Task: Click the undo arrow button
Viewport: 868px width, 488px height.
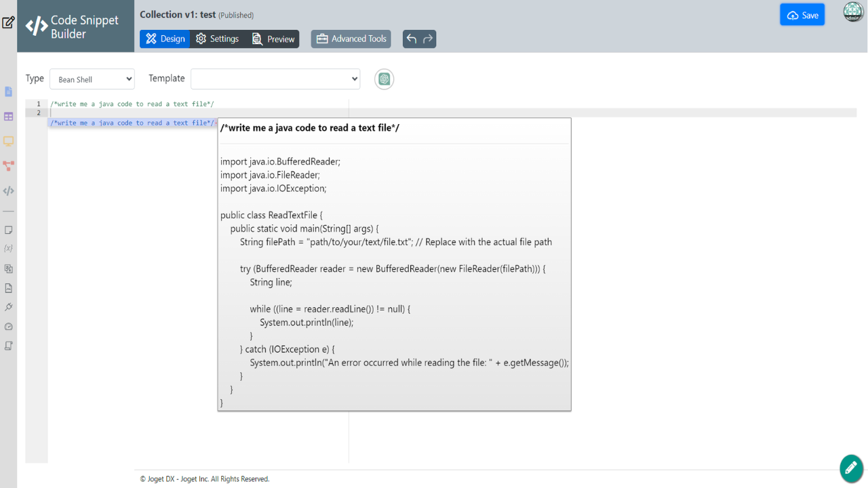Action: (x=412, y=39)
